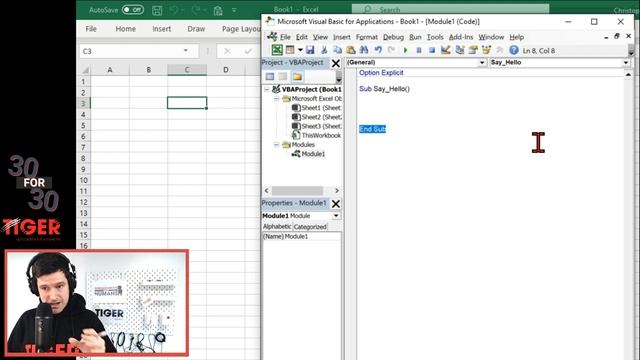640x360 pixels.
Task: Click the Insert UserForm icon in VBA toolbar
Action: (x=290, y=50)
